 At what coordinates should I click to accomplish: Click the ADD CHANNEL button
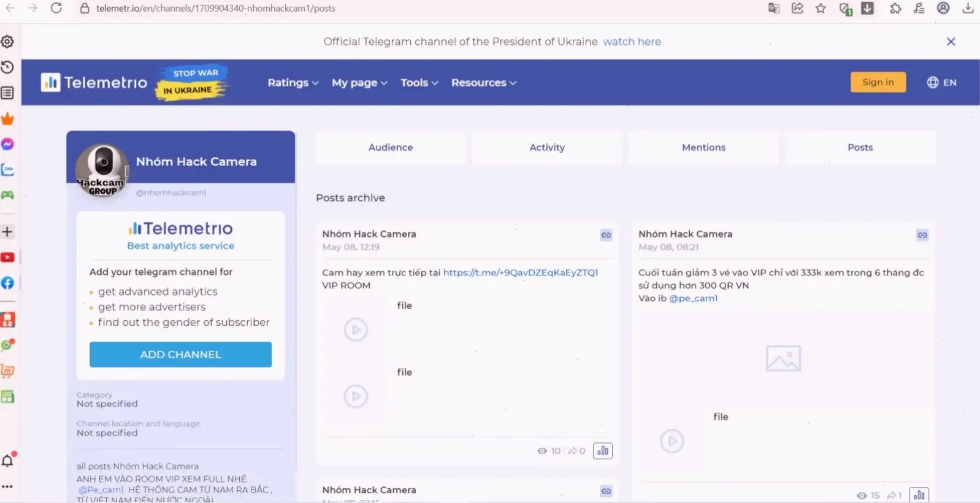(180, 355)
